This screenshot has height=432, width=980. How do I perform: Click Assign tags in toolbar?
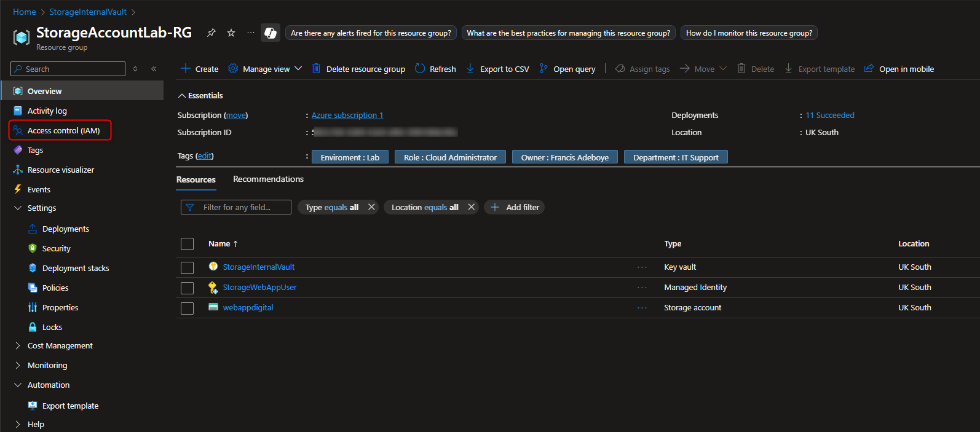pyautogui.click(x=642, y=69)
